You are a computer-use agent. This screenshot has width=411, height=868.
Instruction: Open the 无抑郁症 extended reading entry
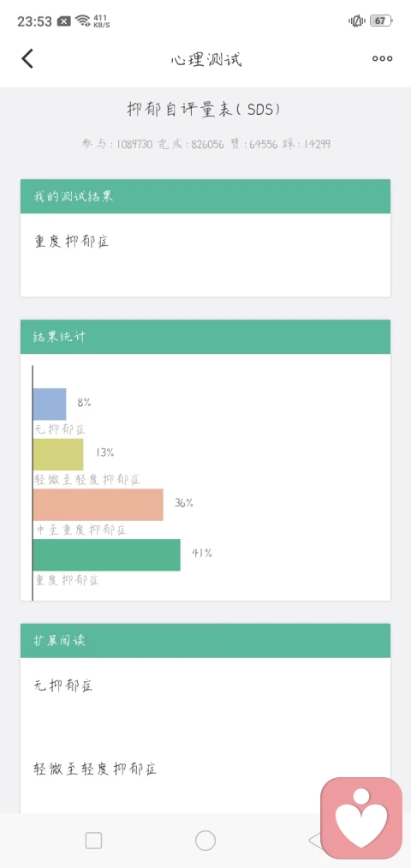click(x=63, y=685)
